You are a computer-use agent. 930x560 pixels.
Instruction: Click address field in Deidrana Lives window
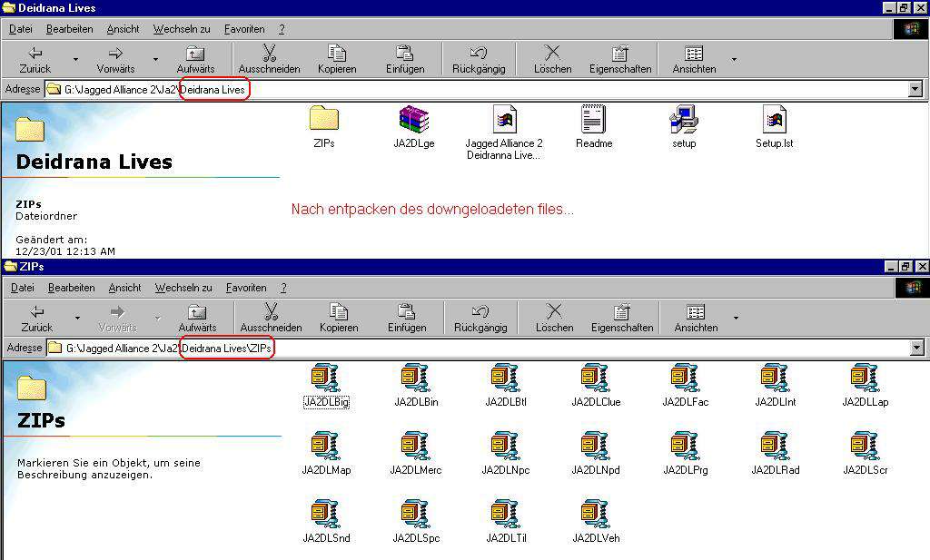[x=483, y=90]
